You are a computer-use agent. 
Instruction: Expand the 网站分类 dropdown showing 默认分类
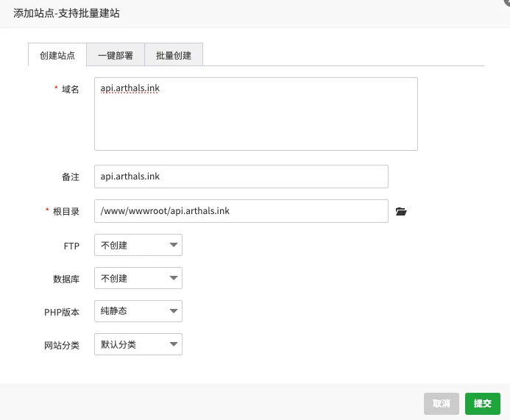tap(138, 344)
